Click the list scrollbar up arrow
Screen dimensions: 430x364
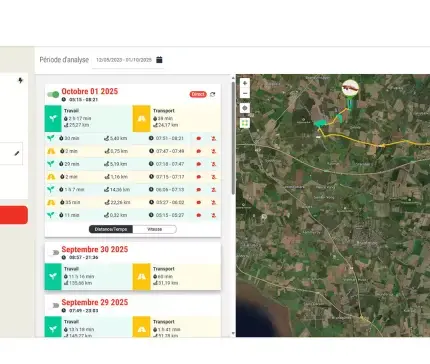pos(233,78)
